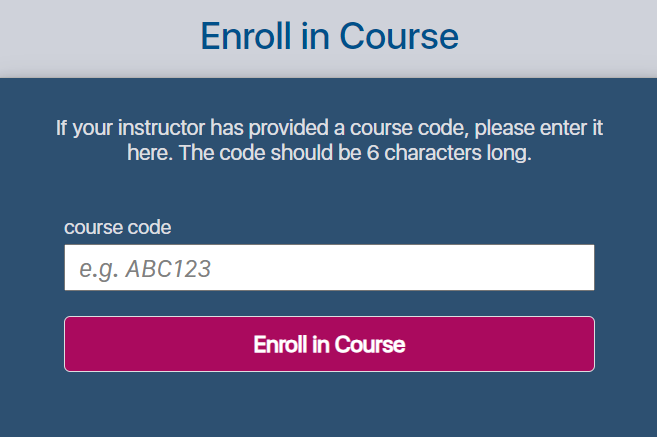Click the label above the code text box
The image size is (657, 437).
click(117, 227)
